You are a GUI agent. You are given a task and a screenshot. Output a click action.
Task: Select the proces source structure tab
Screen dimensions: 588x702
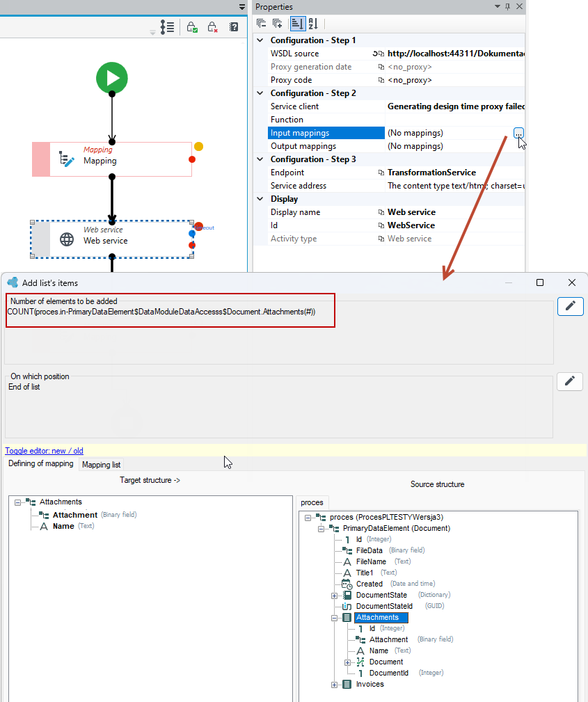coord(312,502)
